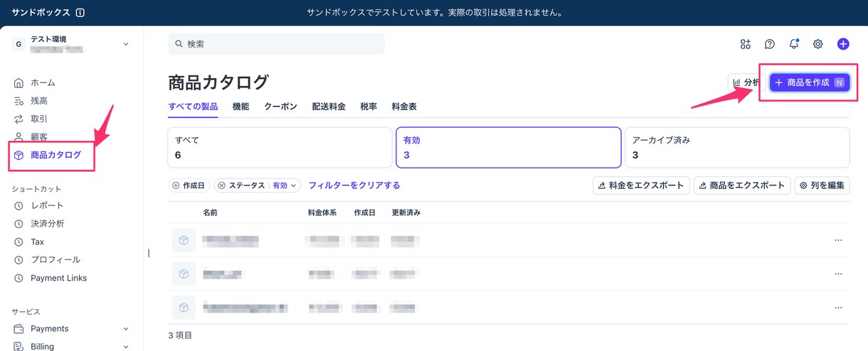Open the help question-mark icon
The image size is (868, 351).
[770, 44]
